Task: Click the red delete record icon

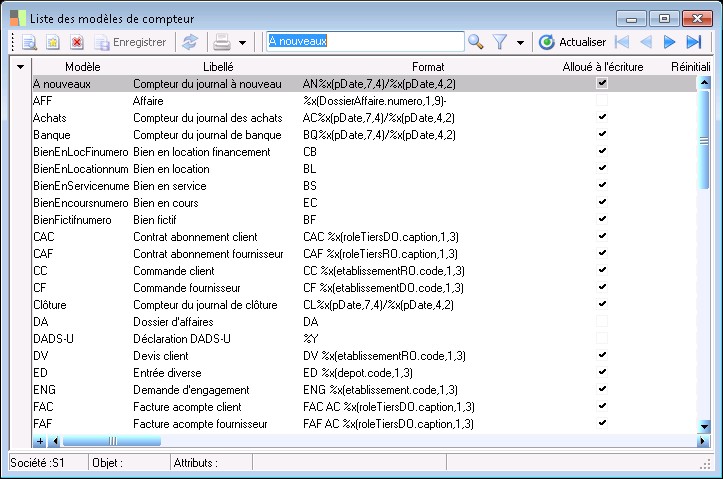Action: click(x=77, y=42)
